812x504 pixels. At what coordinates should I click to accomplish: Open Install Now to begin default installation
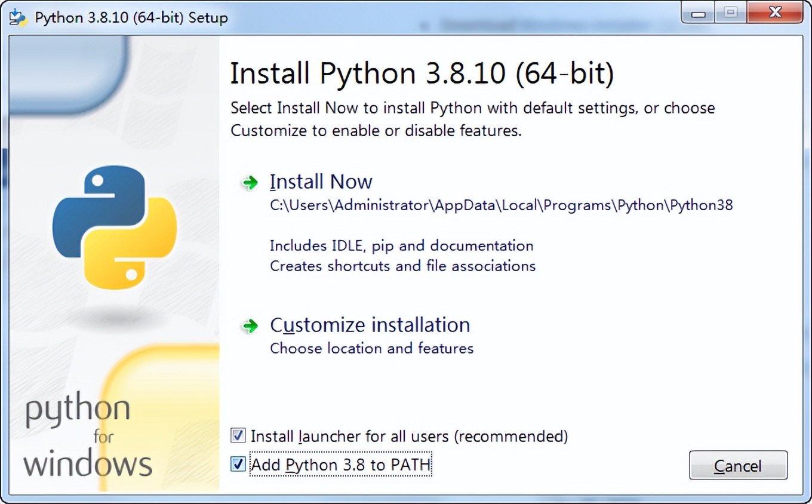coord(321,182)
